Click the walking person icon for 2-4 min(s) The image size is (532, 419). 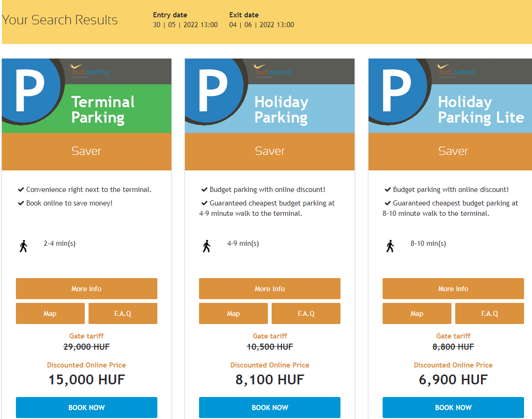coord(23,246)
